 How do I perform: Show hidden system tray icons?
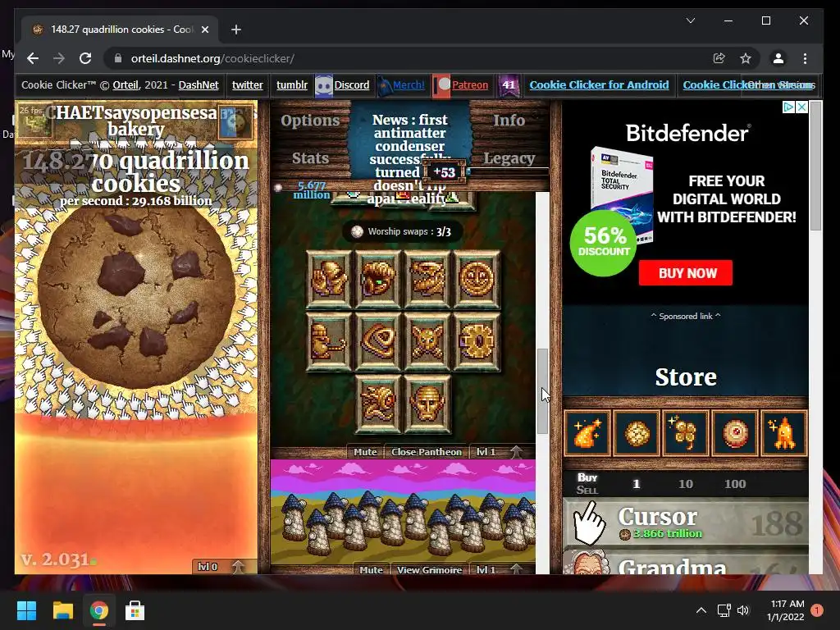point(701,610)
